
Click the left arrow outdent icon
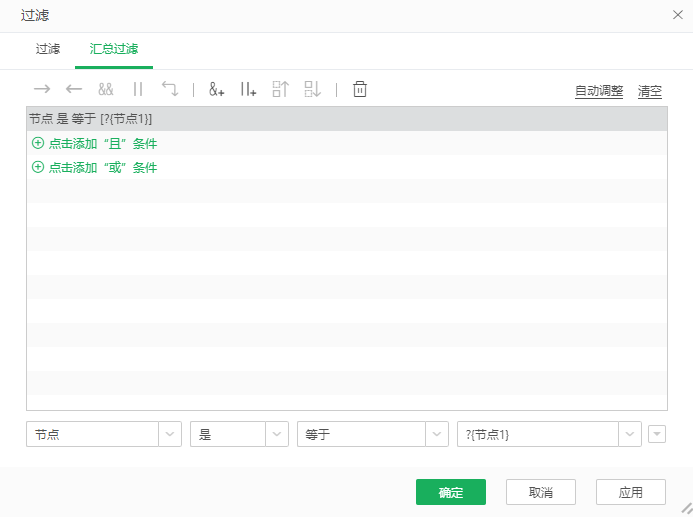pos(74,89)
